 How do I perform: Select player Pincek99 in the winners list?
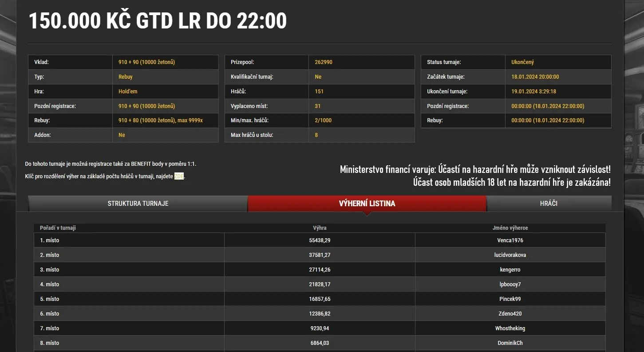(x=510, y=299)
